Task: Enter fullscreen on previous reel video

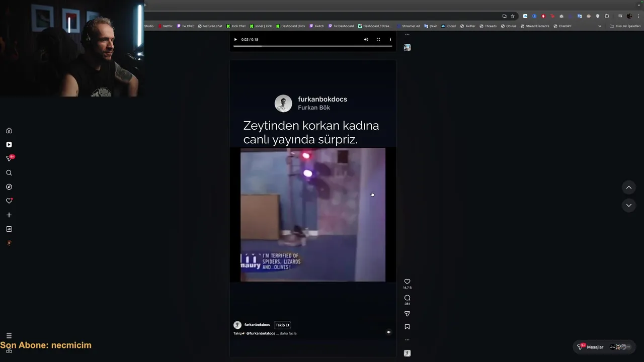Action: 378,39
